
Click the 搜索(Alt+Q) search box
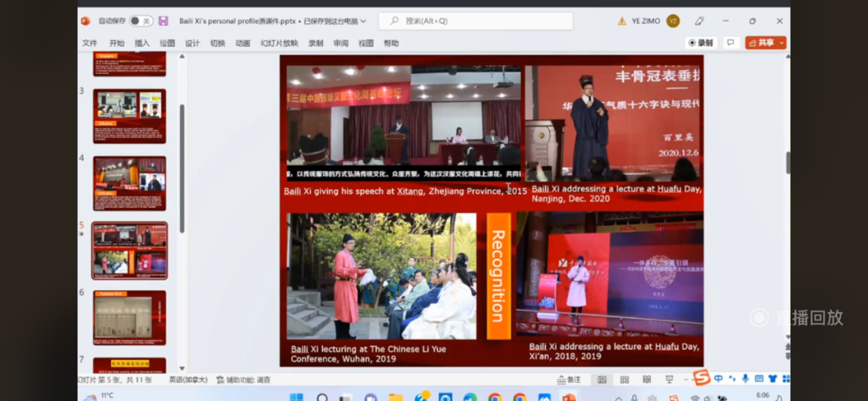click(x=476, y=21)
